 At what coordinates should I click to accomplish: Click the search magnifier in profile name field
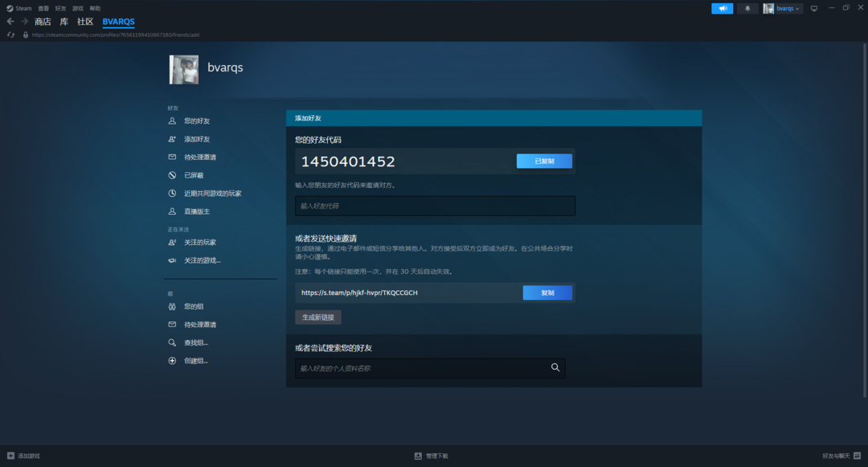[x=555, y=367]
